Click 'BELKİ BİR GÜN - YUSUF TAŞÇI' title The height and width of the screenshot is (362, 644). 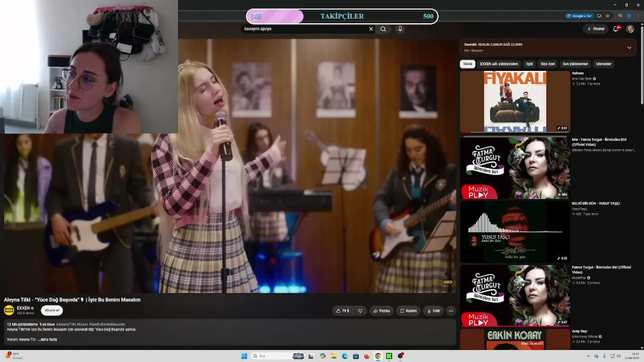point(596,204)
